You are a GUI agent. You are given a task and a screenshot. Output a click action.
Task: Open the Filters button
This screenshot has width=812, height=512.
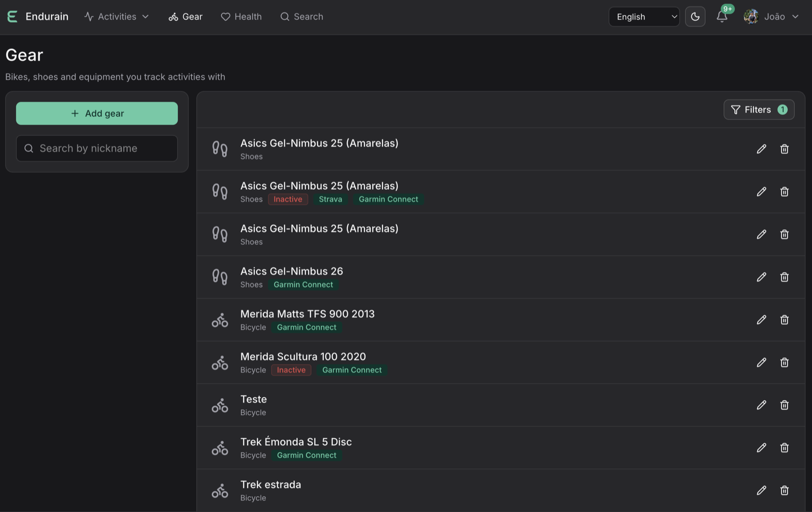point(759,110)
